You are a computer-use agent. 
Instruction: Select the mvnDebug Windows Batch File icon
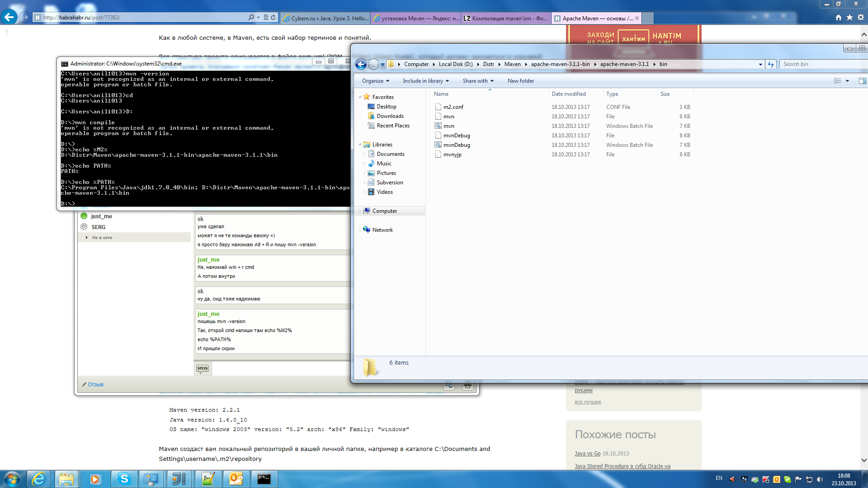438,145
